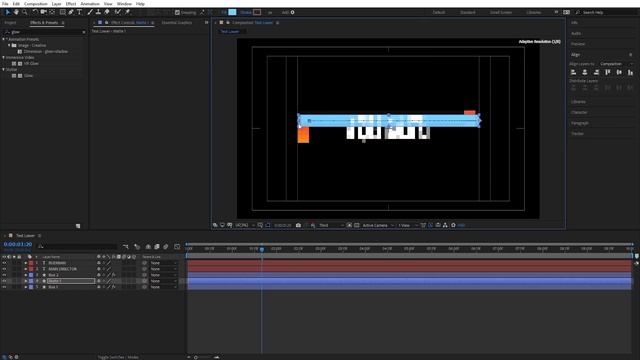
Task: Click the Align Vertical Center icon
Action: pyautogui.click(x=619, y=72)
